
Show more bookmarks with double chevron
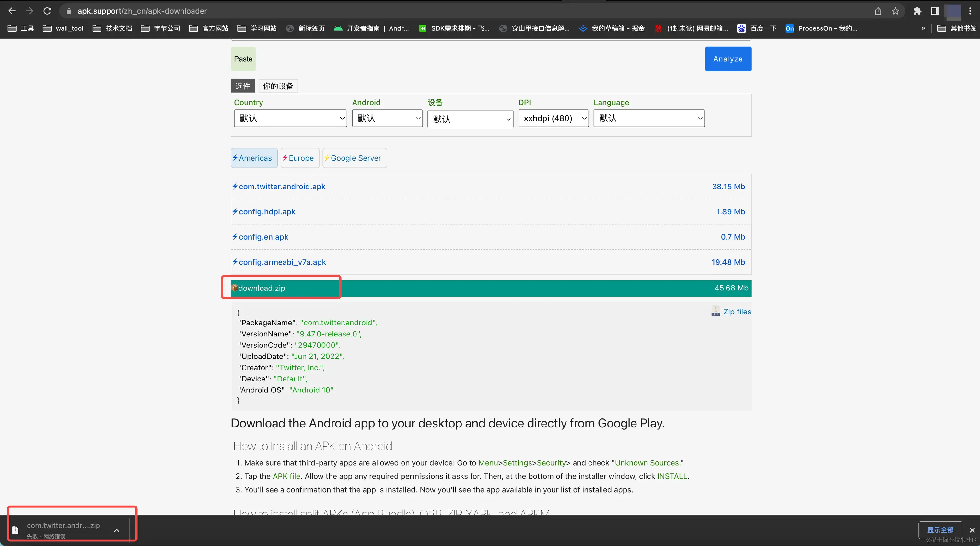click(x=923, y=28)
